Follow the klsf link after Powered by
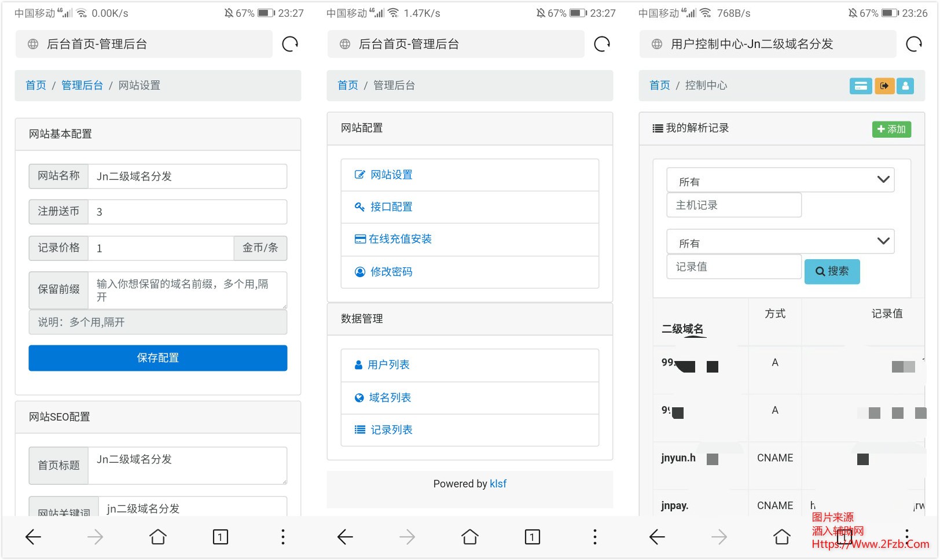The height and width of the screenshot is (560, 940). pyautogui.click(x=498, y=484)
